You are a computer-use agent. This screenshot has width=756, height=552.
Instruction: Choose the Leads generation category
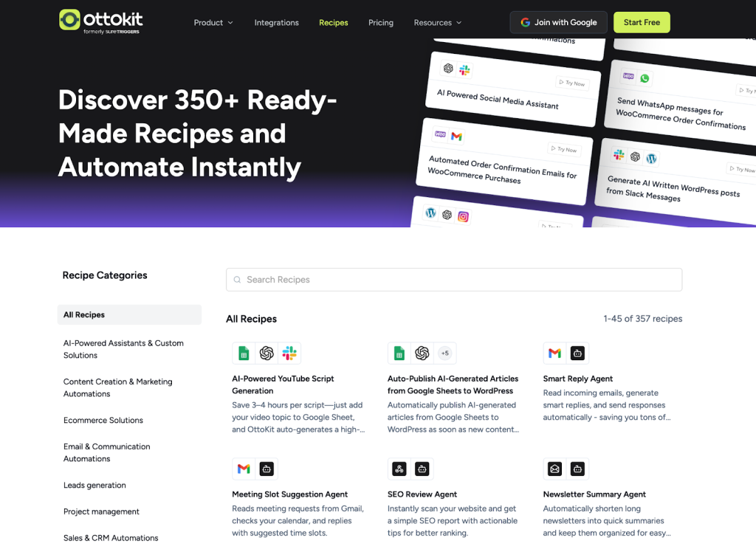(94, 486)
